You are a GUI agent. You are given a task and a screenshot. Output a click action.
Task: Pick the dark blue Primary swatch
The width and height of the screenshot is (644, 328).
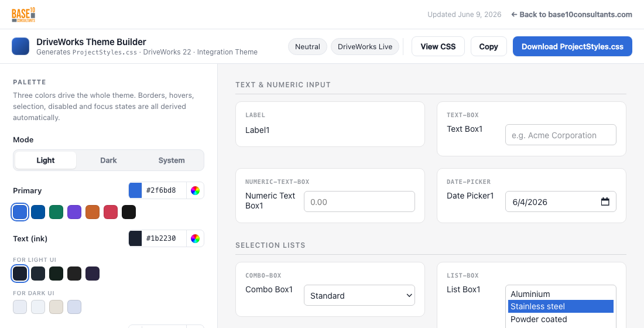click(38, 212)
